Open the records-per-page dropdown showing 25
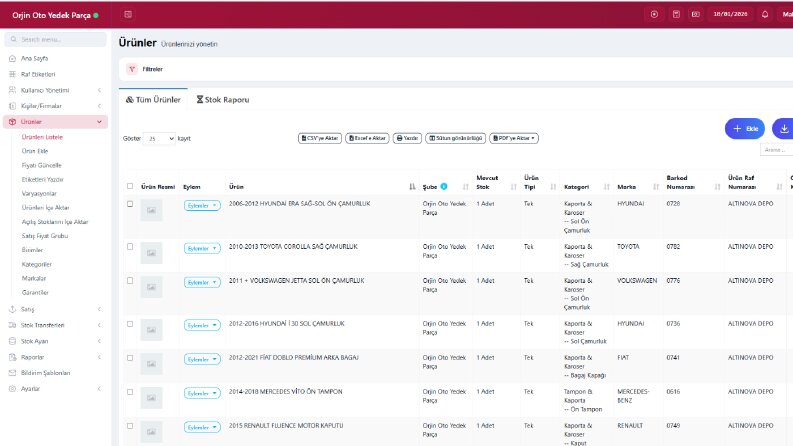 click(x=159, y=139)
